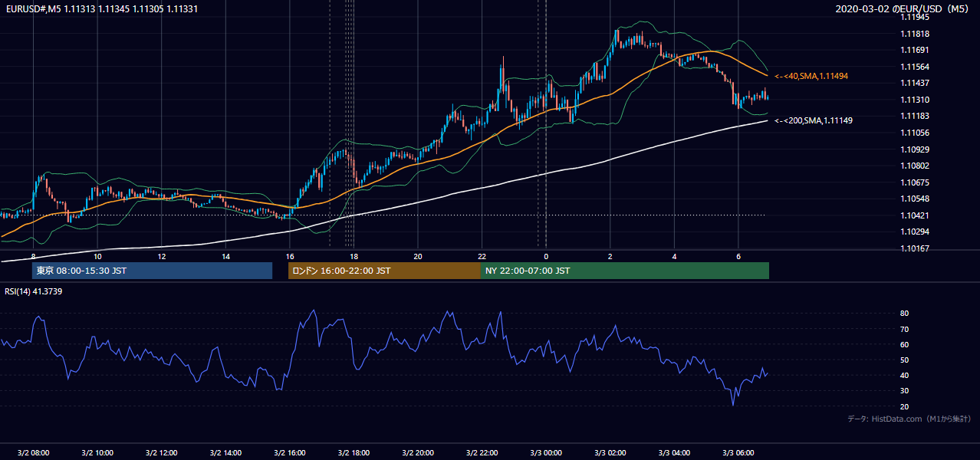Image resolution: width=980 pixels, height=460 pixels.
Task: Click price axis value 1.11310
Action: click(x=916, y=100)
